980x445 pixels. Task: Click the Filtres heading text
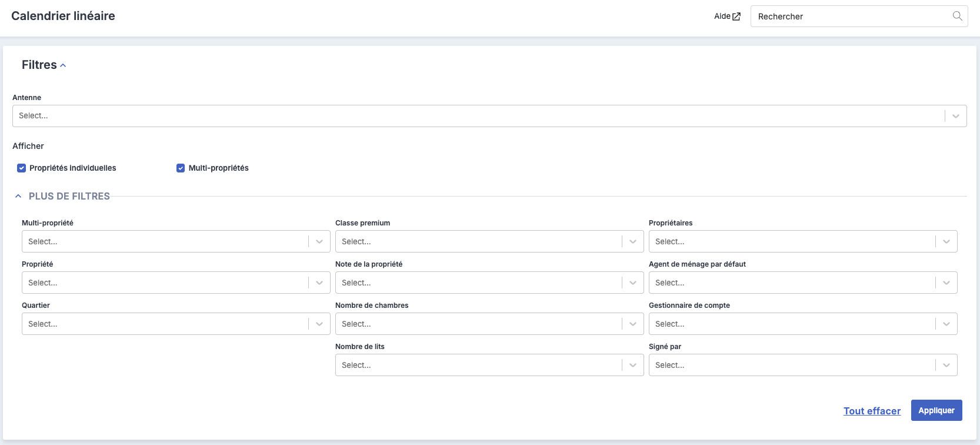39,65
